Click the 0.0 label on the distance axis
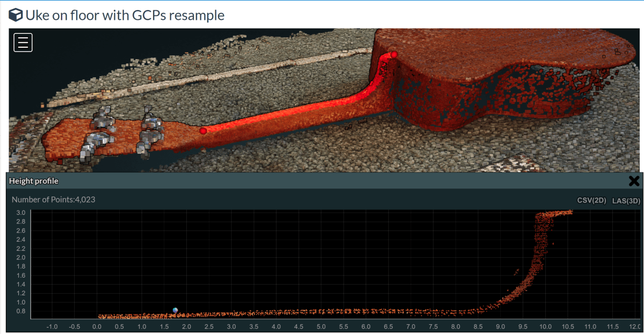The image size is (644, 334). (97, 326)
